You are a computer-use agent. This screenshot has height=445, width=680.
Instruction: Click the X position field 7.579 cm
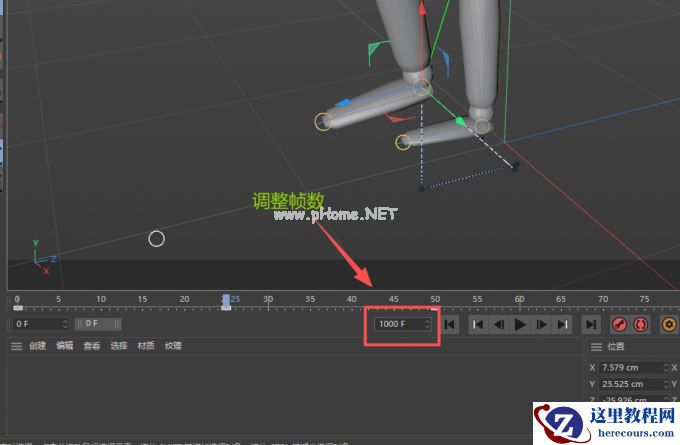pyautogui.click(x=631, y=367)
